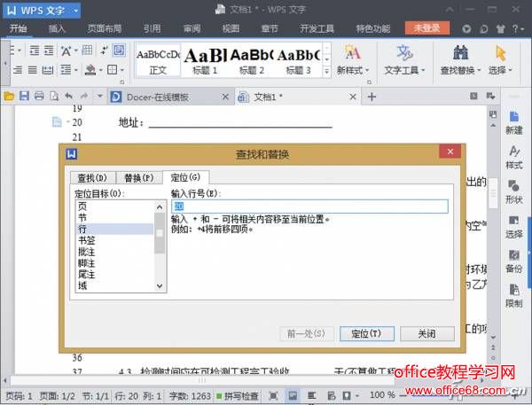Open the 选择 sidebar panel
Viewport: 532px width, 405px height.
pyautogui.click(x=514, y=226)
